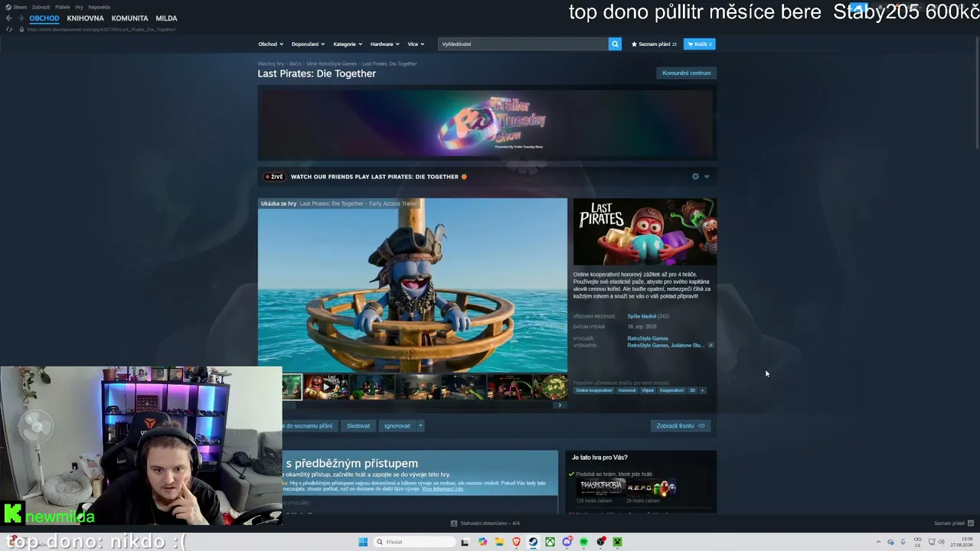980x551 pixels.
Task: Open the Stahování dokončeno downloads status
Action: [x=485, y=523]
